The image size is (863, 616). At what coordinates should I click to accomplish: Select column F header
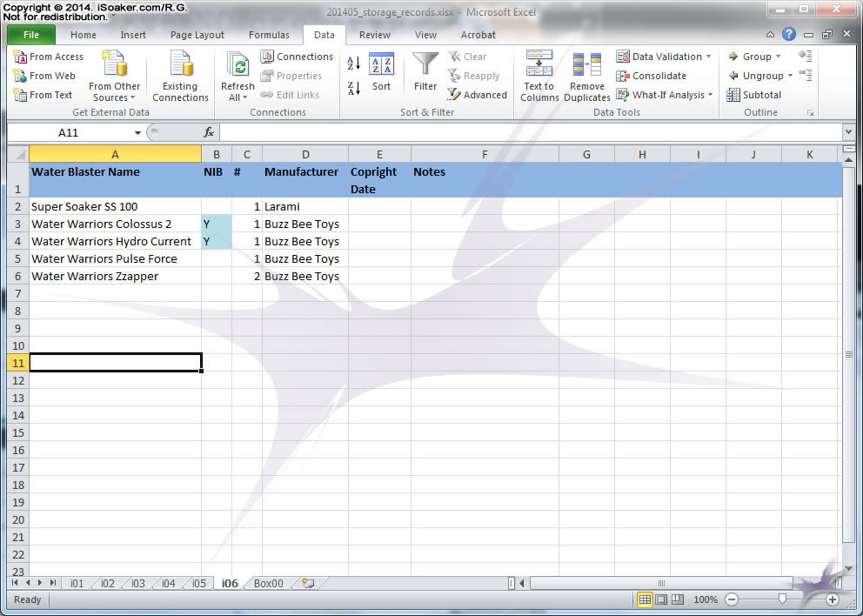click(485, 155)
